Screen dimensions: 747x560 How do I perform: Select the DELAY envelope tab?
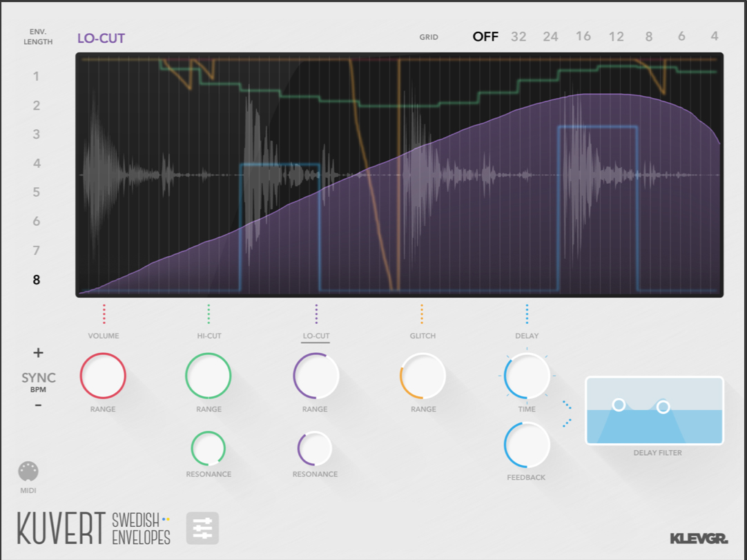[x=527, y=336]
